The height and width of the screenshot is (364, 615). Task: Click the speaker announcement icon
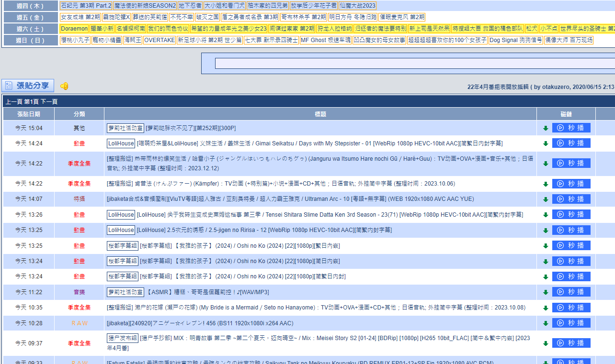64,86
